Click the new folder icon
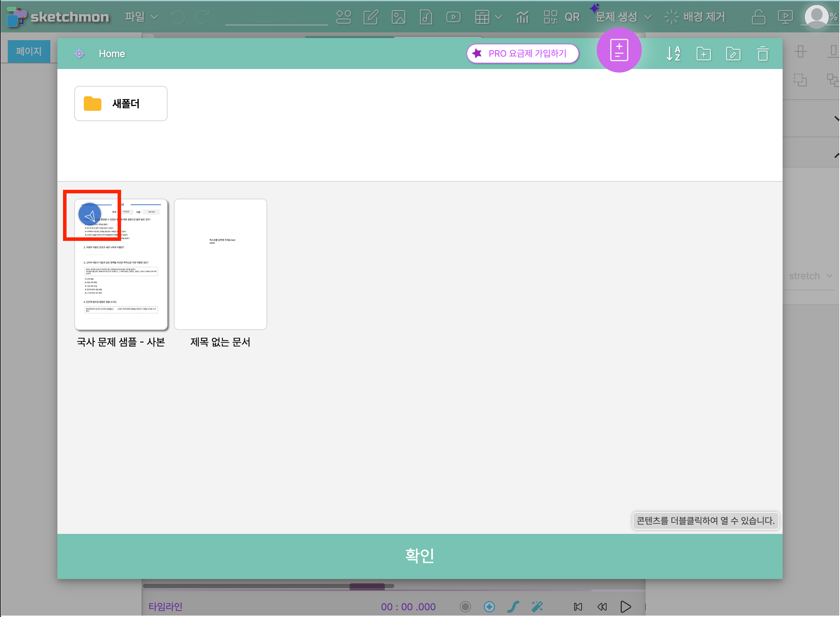 (x=704, y=54)
